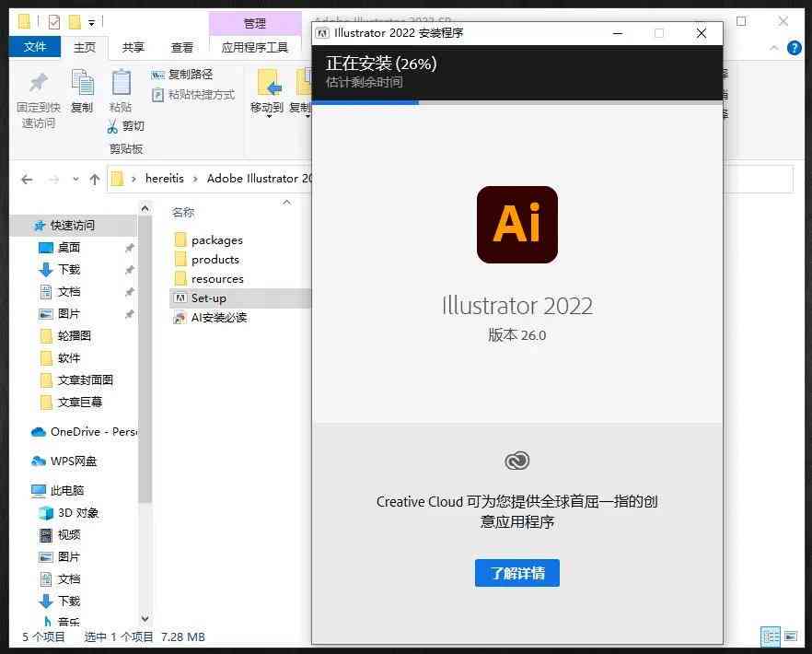Image resolution: width=812 pixels, height=654 pixels.
Task: Click hereitis in the address path
Action: click(x=164, y=179)
